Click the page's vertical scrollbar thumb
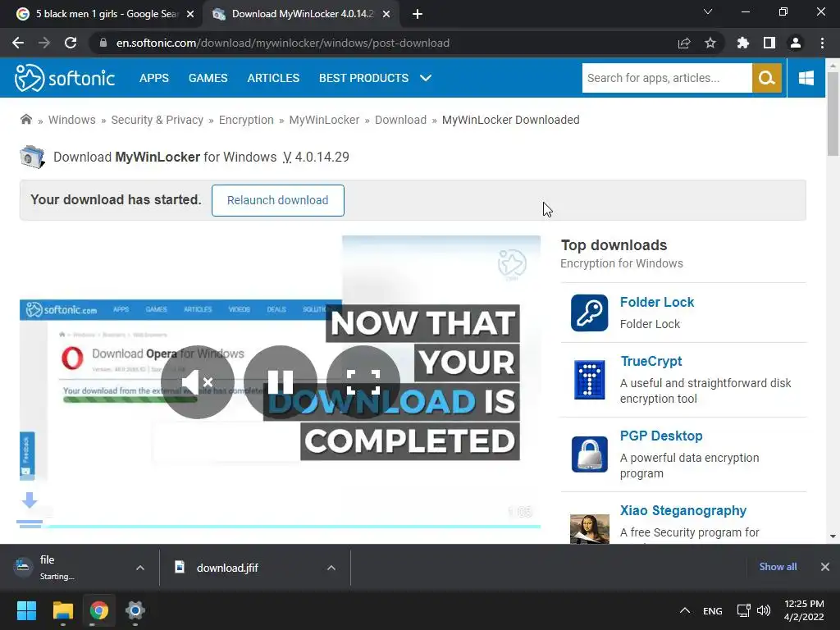The width and height of the screenshot is (840, 630). [x=833, y=113]
